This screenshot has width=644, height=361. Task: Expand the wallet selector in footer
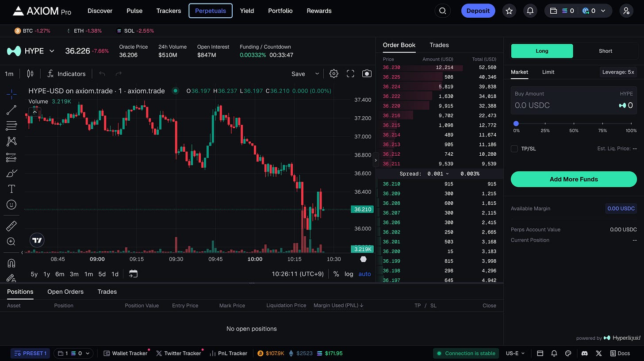click(73, 353)
